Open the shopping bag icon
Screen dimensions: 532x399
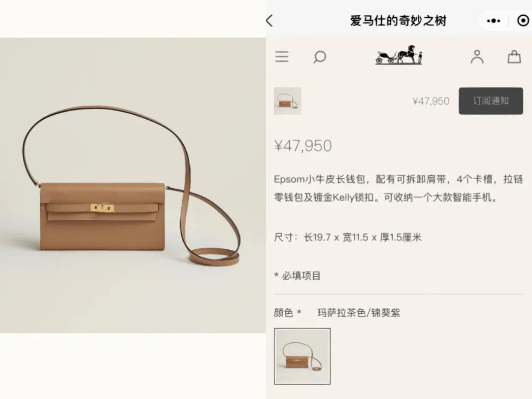pos(514,57)
